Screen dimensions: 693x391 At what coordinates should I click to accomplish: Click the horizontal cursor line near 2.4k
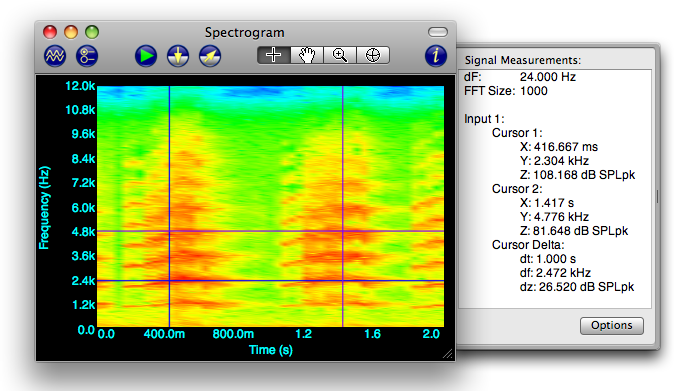270,281
